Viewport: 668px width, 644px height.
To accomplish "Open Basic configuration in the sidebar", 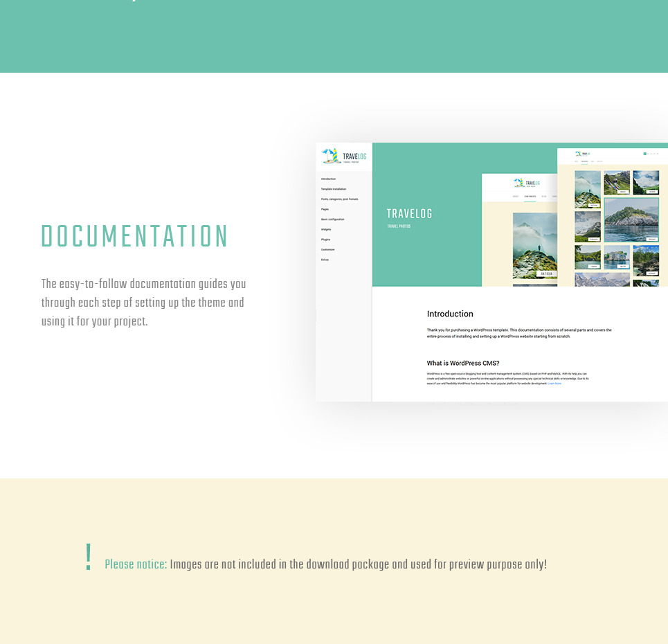I will click(x=332, y=220).
